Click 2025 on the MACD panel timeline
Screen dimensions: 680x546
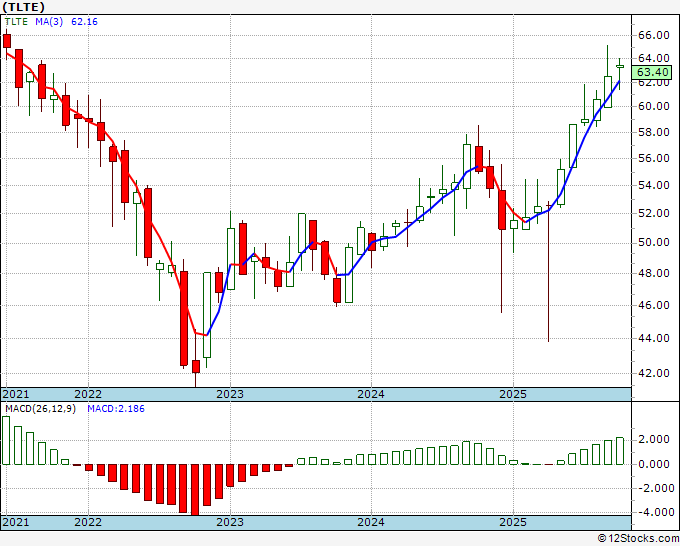pos(513,522)
